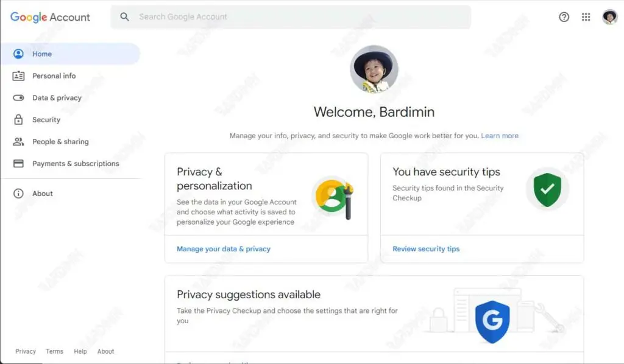Image resolution: width=624 pixels, height=364 pixels.
Task: Click the Data & privacy toggle icon
Action: tap(18, 98)
